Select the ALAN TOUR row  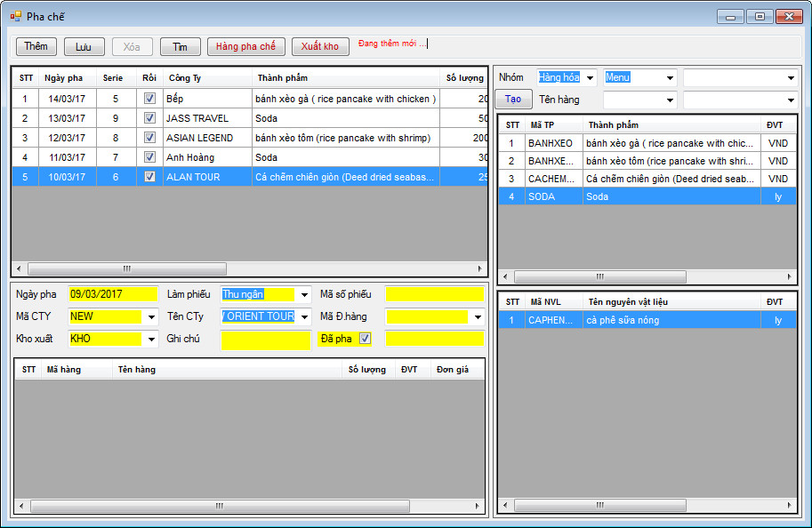tap(250, 177)
